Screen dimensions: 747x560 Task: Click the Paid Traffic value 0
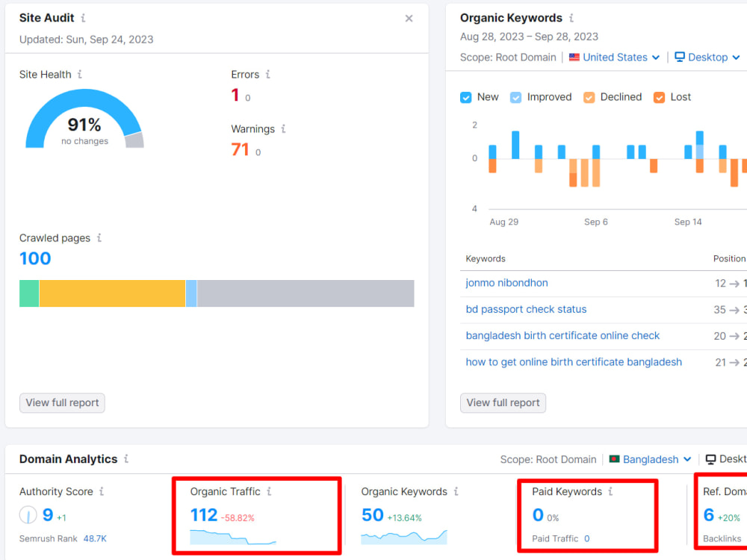[x=587, y=538]
